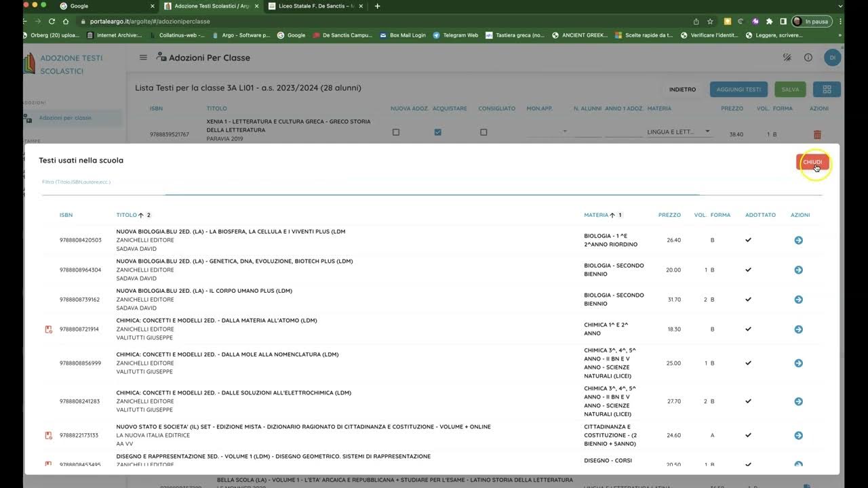Screen dimensions: 868x488
Task: Sort the dialog table by ADOTTATO column
Action: [760, 215]
